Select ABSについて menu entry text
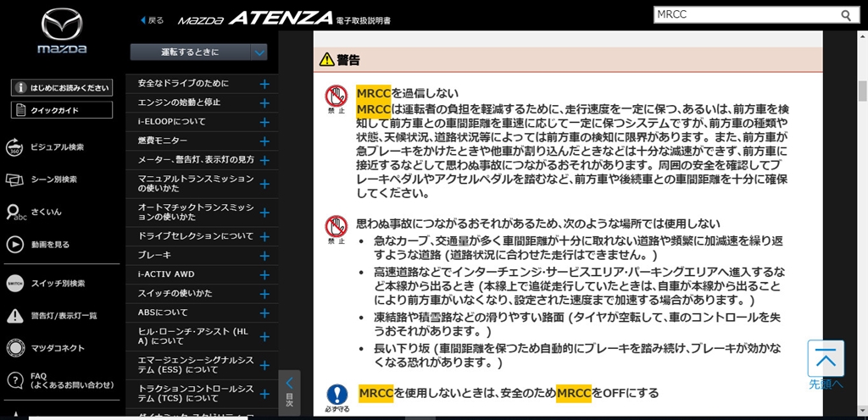This screenshot has width=868, height=420. tap(163, 312)
